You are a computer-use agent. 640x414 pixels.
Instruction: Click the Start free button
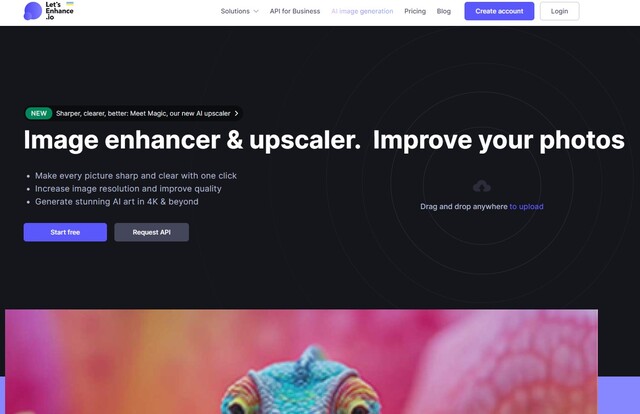[65, 232]
